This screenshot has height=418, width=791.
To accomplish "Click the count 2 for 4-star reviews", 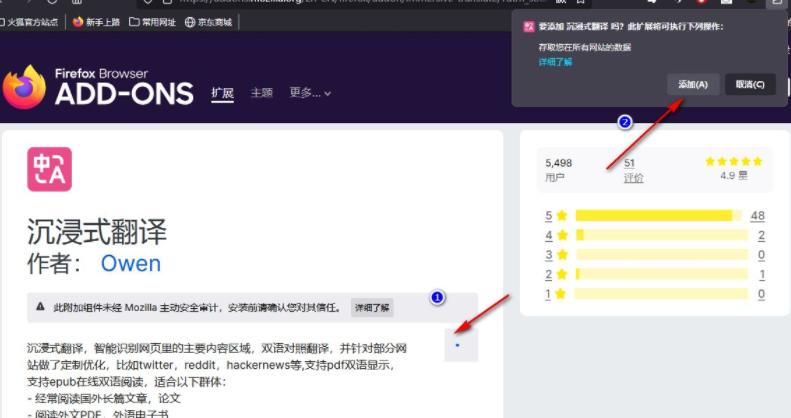I will coord(761,235).
